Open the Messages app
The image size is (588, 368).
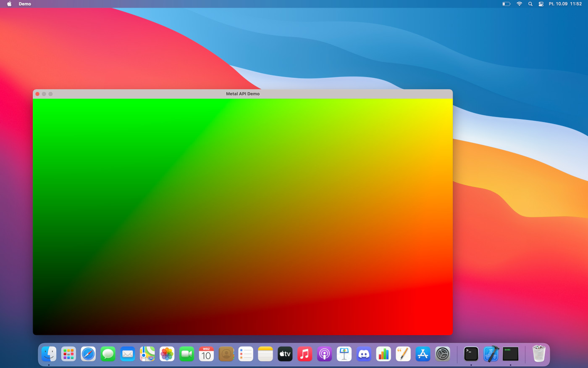pyautogui.click(x=108, y=354)
